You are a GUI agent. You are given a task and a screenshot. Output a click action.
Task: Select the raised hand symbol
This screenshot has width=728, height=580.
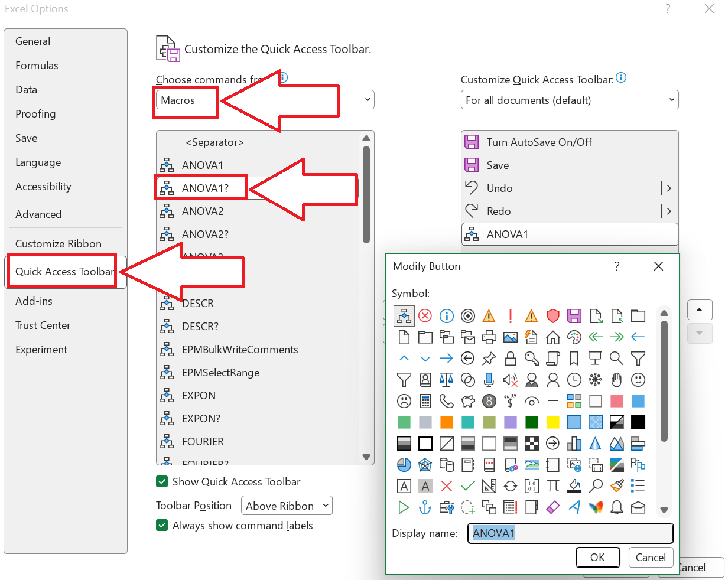617,380
